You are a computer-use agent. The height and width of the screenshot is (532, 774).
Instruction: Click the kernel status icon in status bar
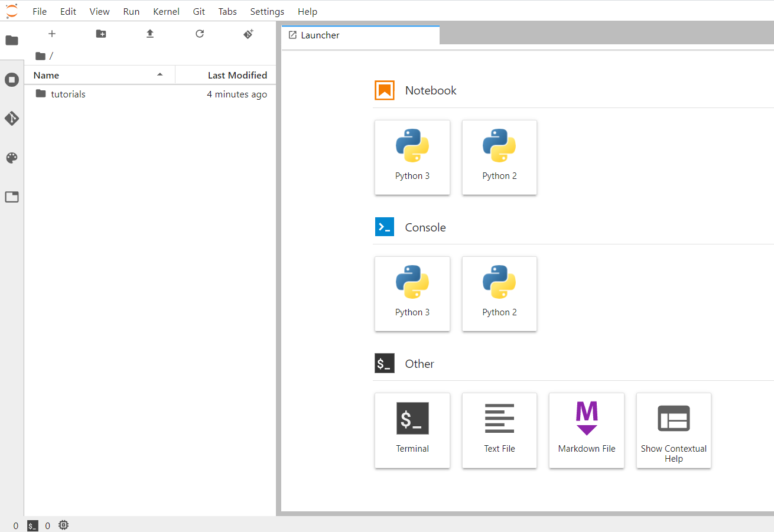[63, 525]
